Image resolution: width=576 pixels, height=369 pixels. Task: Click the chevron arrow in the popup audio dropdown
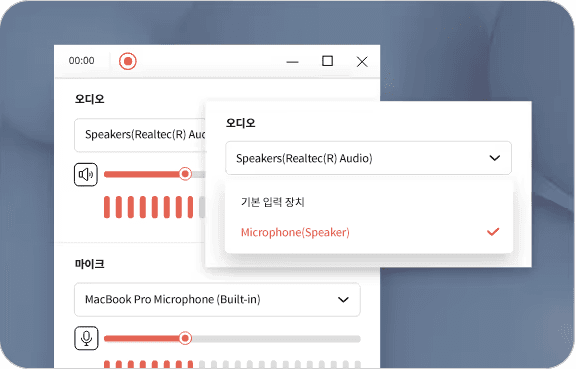[495, 158]
